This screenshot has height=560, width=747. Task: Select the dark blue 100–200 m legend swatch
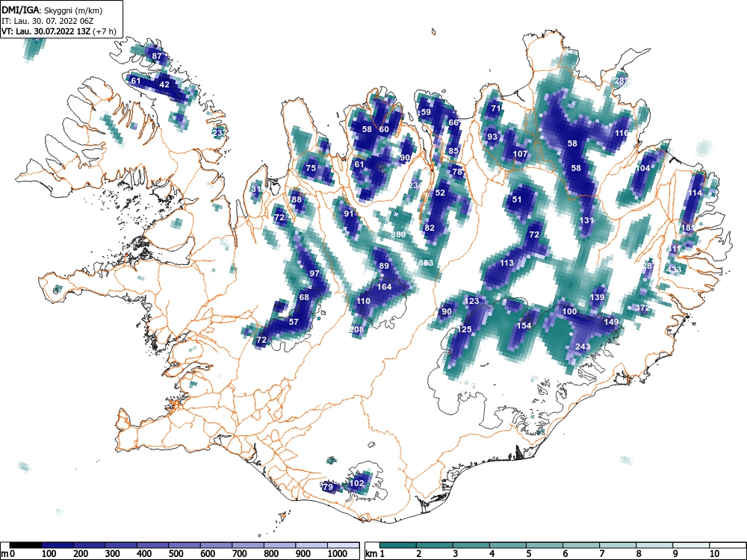click(58, 545)
